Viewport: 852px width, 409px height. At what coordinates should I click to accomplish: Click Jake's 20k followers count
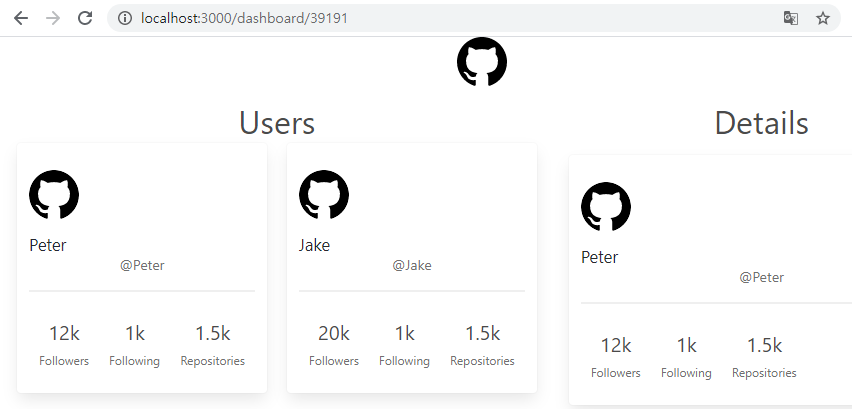coord(334,334)
